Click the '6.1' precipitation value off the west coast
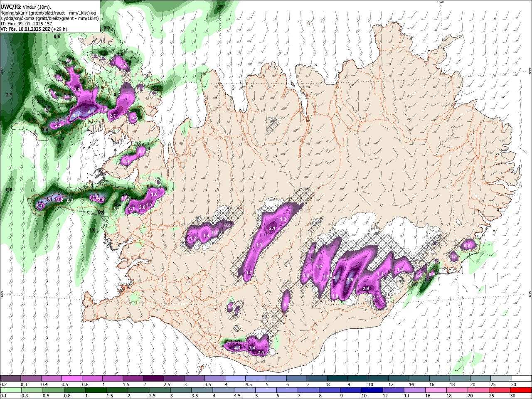The width and height of the screenshot is (532, 399). point(49,199)
